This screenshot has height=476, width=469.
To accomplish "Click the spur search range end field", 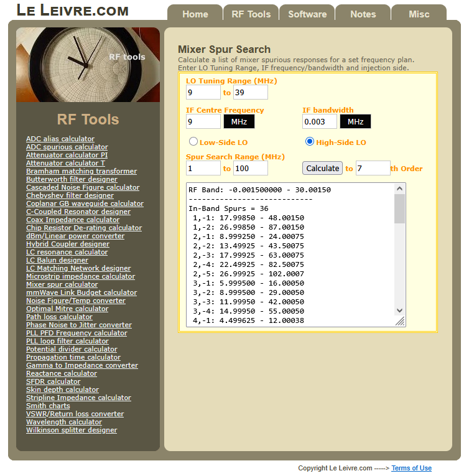I will point(250,168).
